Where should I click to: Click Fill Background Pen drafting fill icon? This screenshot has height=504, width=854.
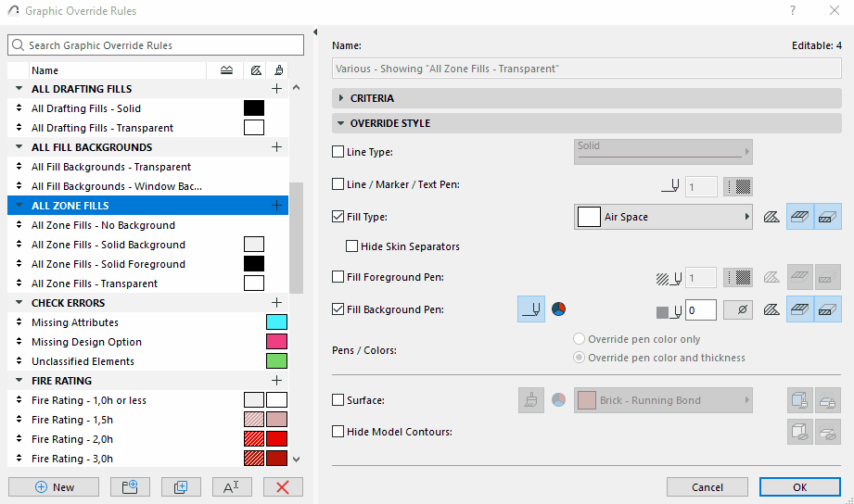(771, 309)
